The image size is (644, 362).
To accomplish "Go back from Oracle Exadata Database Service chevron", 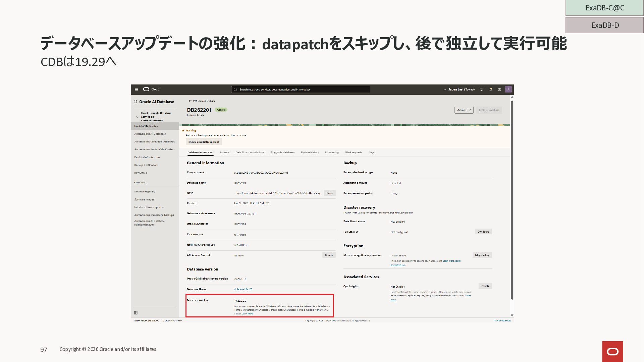I will (137, 117).
